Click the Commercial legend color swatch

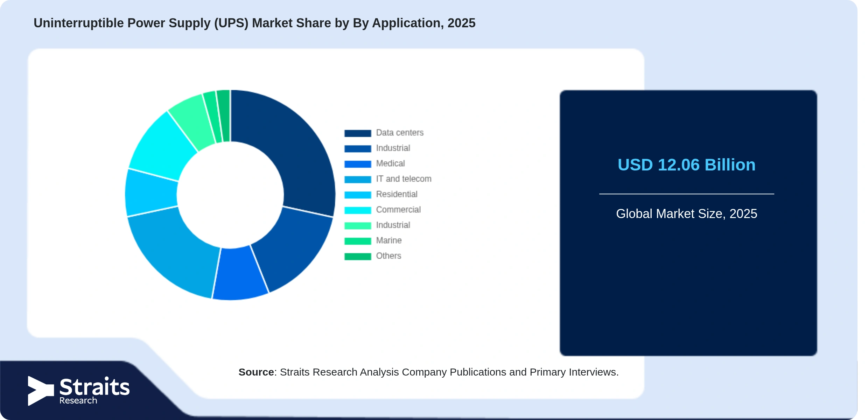357,210
